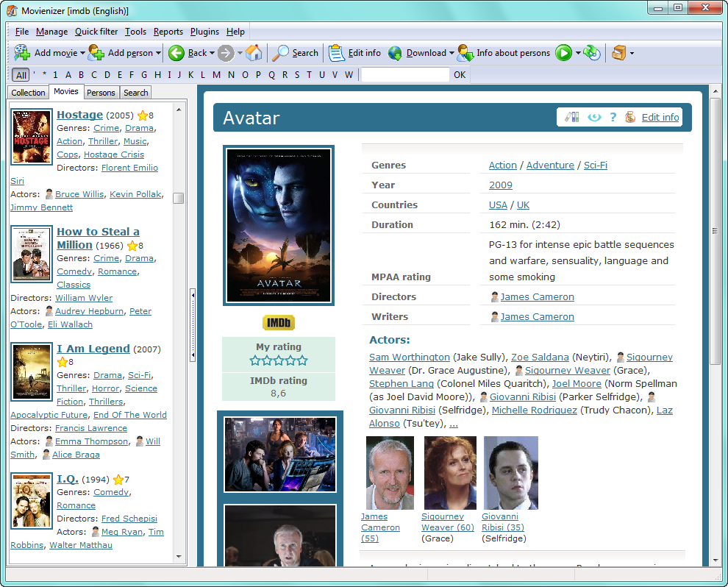Rate Avatar with the first star

(255, 360)
